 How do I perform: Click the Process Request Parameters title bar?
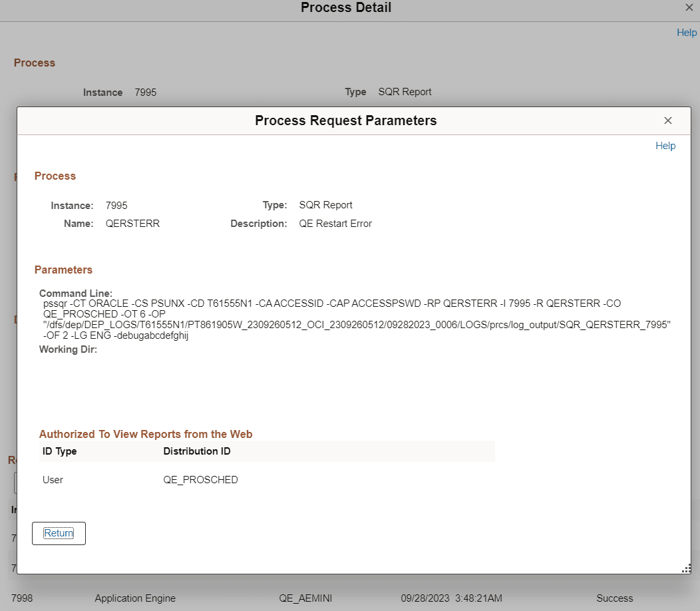click(345, 120)
